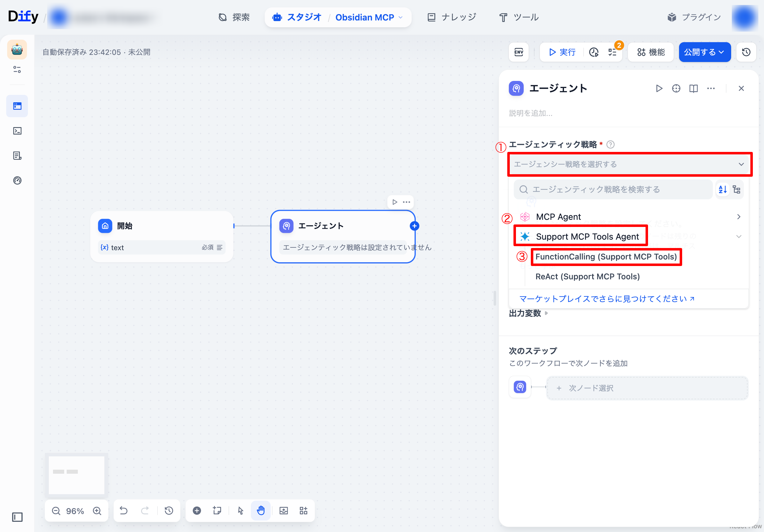Screen dimensions: 764x532
Task: Open the checklist icon with badge 2
Action: (x=613, y=52)
